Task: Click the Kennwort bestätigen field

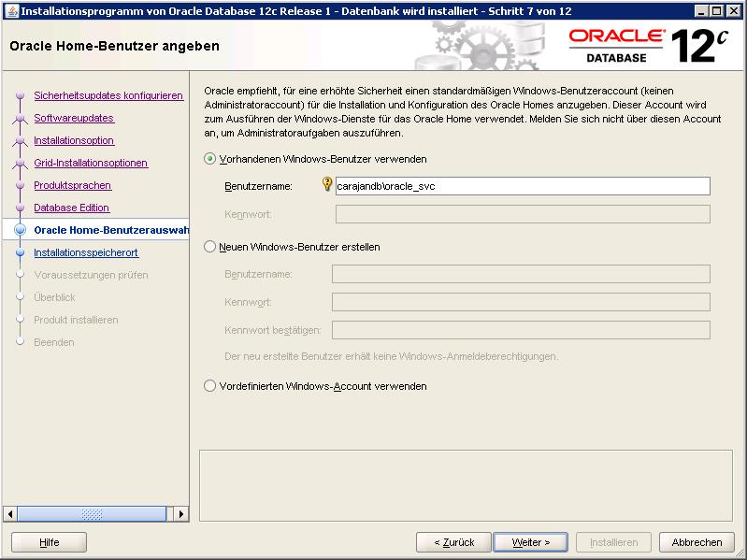Action: tap(521, 330)
